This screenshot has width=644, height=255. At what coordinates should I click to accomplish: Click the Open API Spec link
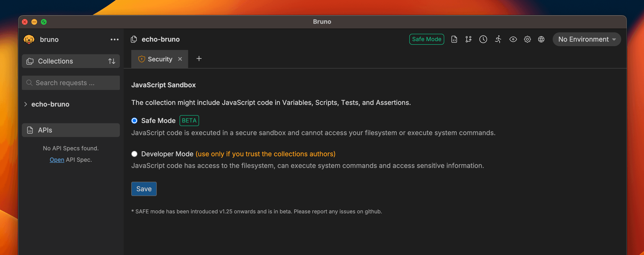57,160
